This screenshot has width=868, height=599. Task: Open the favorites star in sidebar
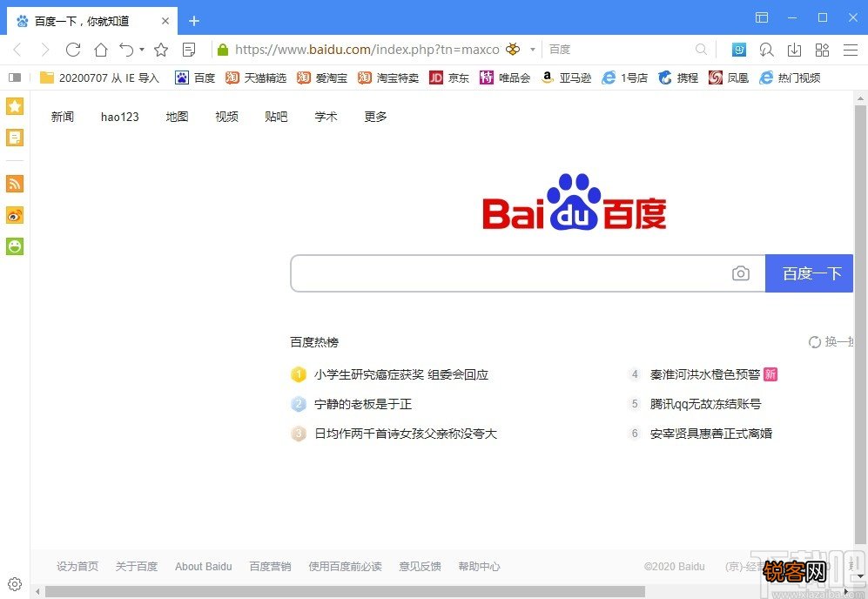[15, 106]
